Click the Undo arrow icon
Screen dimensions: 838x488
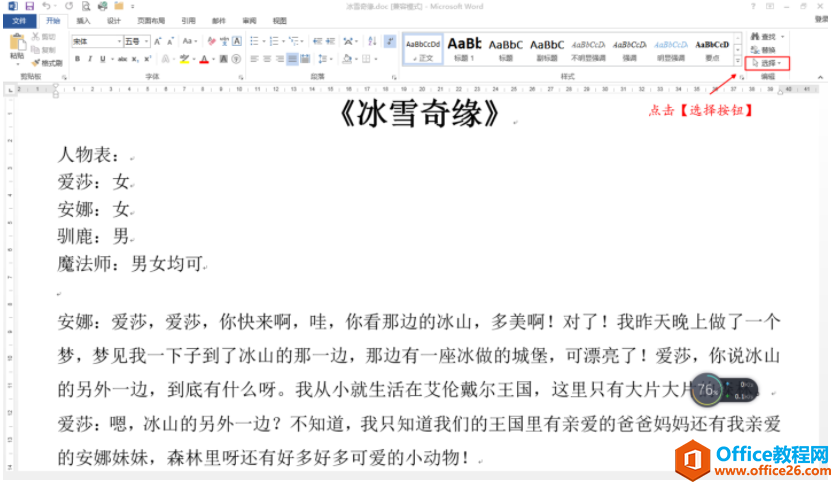click(x=46, y=6)
